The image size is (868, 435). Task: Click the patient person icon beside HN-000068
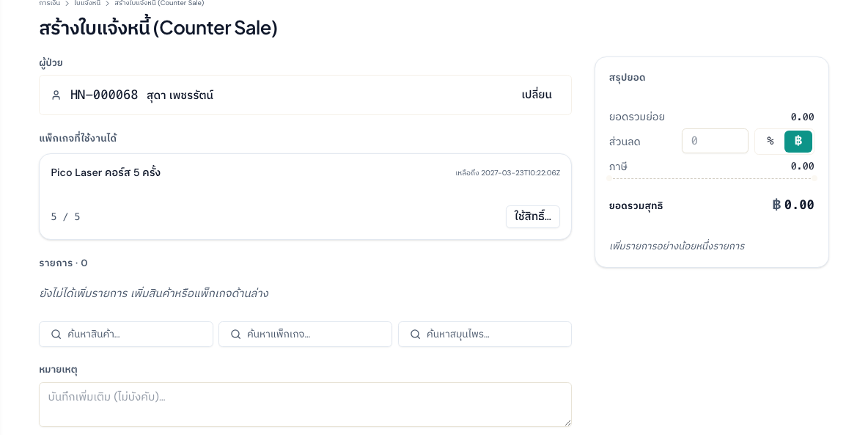(x=56, y=95)
